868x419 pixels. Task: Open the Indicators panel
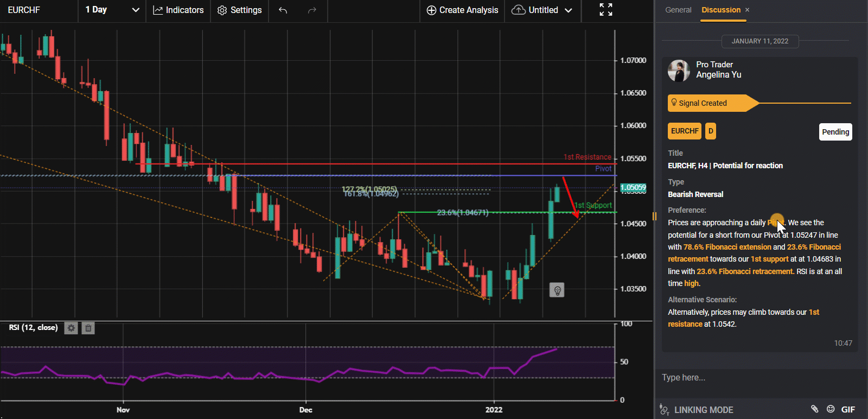[178, 10]
